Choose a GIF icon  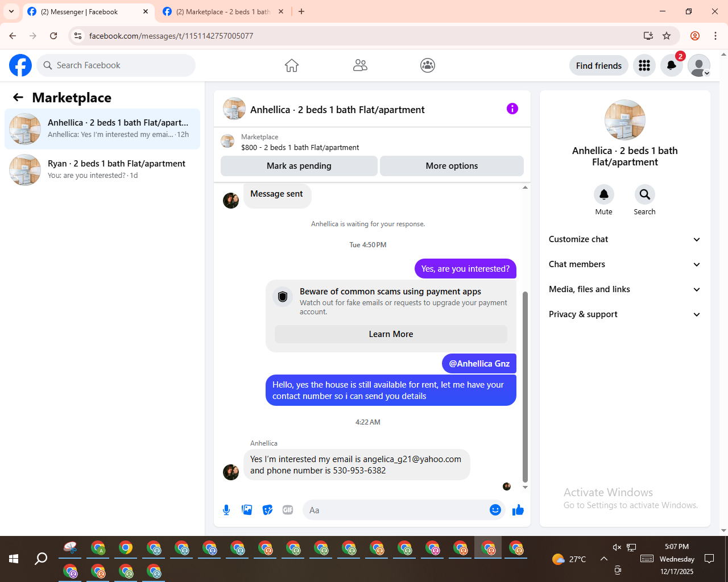click(x=288, y=510)
